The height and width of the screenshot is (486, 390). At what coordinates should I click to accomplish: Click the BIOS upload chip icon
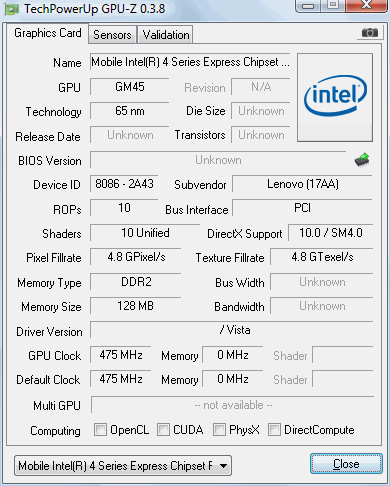click(x=362, y=160)
